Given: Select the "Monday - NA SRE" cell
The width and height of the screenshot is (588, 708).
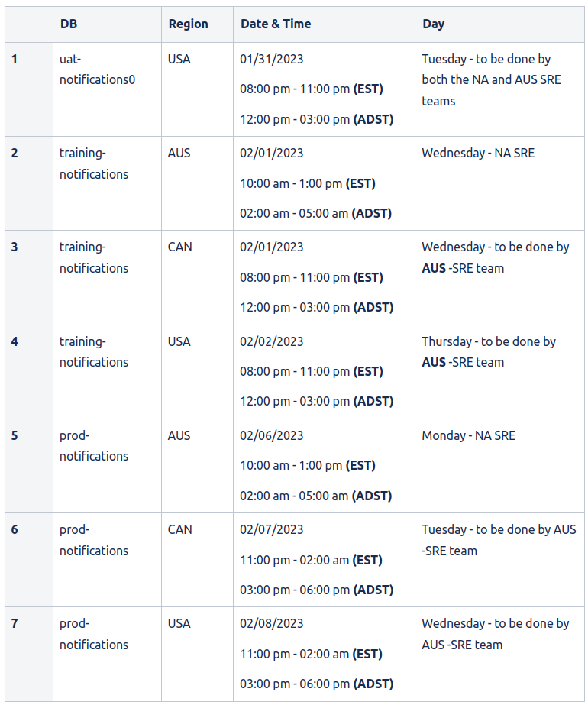Looking at the screenshot, I should click(x=468, y=435).
